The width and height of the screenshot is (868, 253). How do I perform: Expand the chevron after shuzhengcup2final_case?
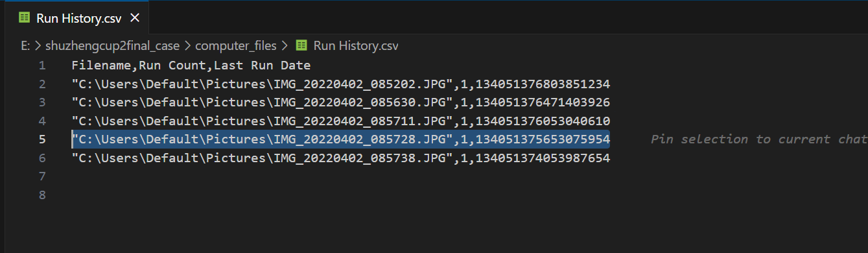coord(187,45)
